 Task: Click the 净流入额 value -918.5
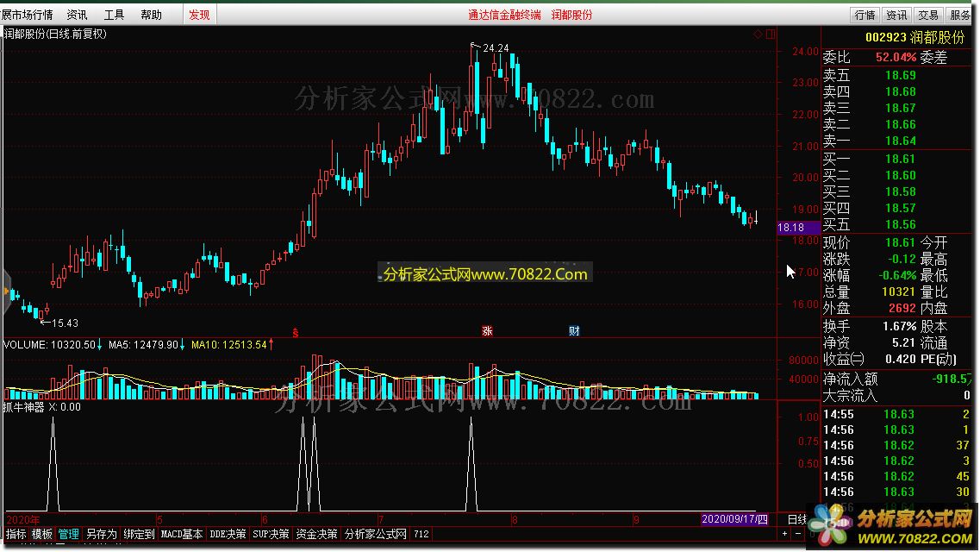click(x=952, y=379)
